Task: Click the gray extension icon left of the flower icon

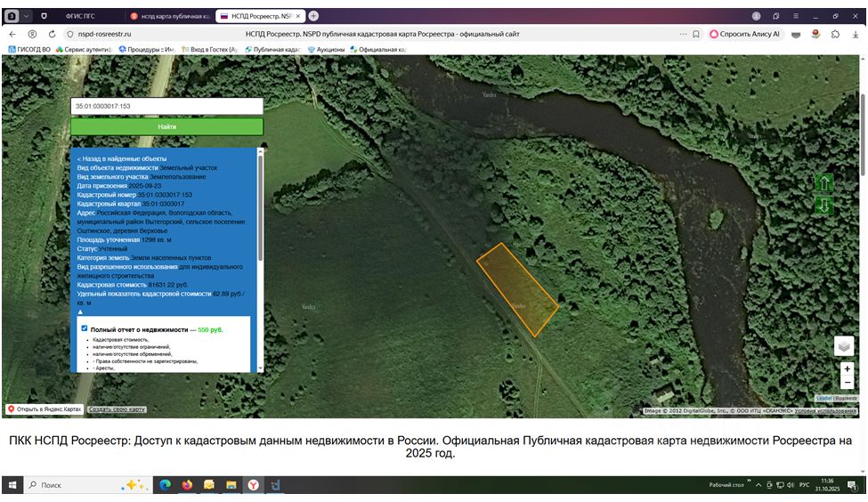Action: tap(796, 35)
